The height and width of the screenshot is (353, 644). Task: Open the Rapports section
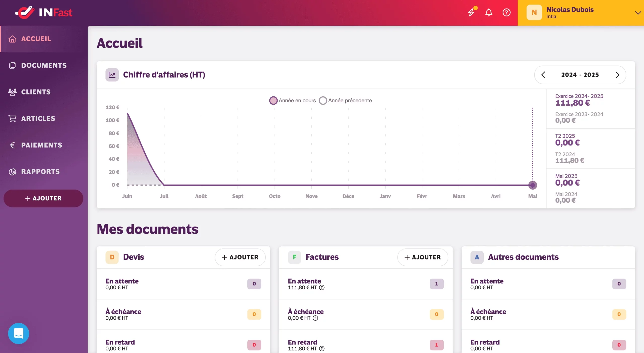40,172
